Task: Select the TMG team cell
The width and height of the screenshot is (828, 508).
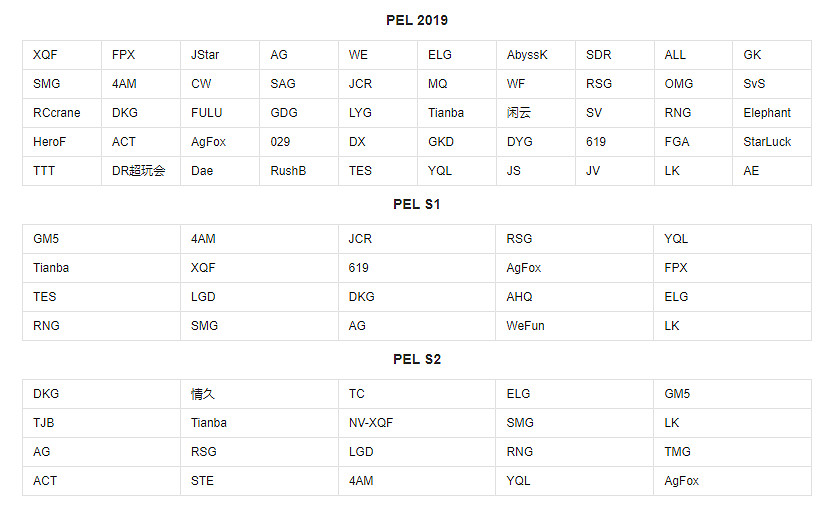Action: [677, 452]
